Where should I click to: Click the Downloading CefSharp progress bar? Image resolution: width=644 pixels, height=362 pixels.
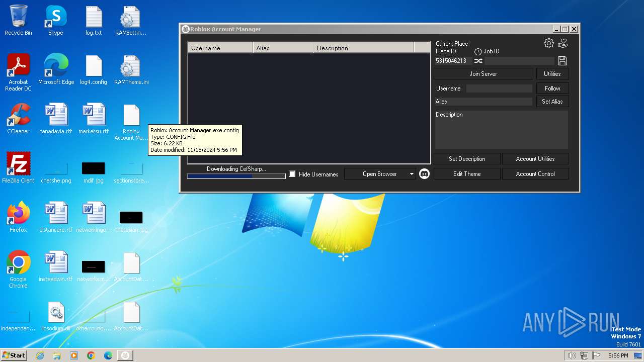pos(236,176)
